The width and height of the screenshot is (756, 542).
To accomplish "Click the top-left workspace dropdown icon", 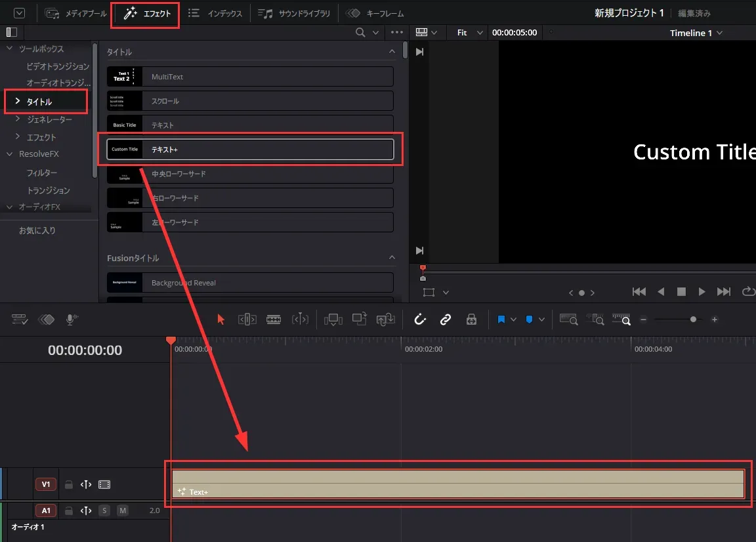I will coord(19,13).
